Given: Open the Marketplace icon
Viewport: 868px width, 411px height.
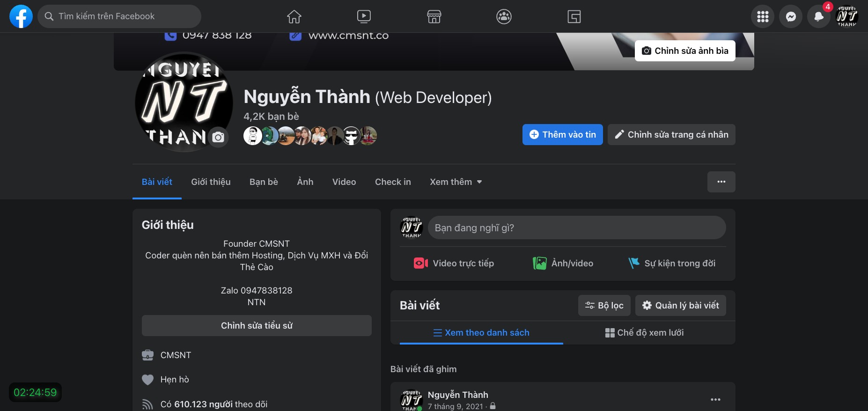Looking at the screenshot, I should pyautogui.click(x=434, y=17).
